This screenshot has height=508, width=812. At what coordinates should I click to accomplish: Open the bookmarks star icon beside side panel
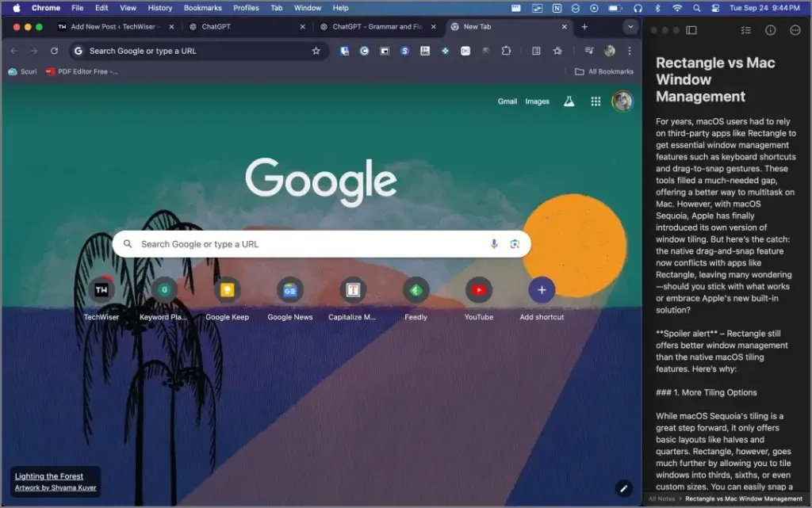click(557, 51)
